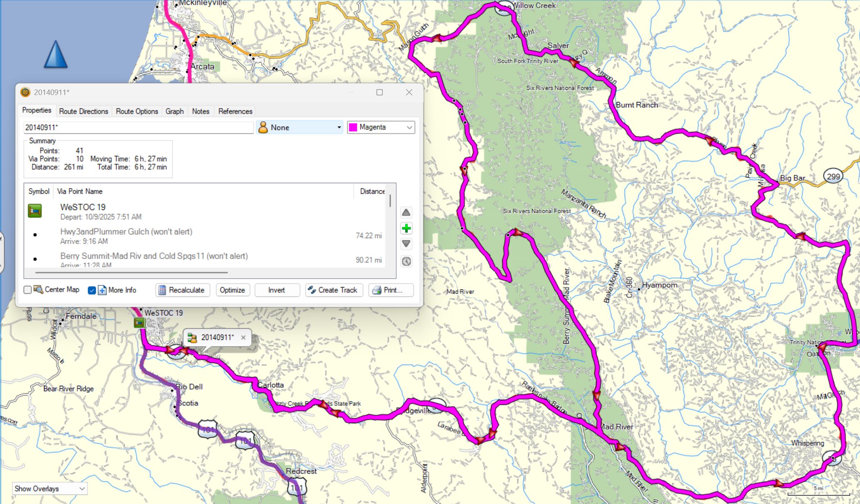Enable the Center Map checkbox

pos(28,290)
